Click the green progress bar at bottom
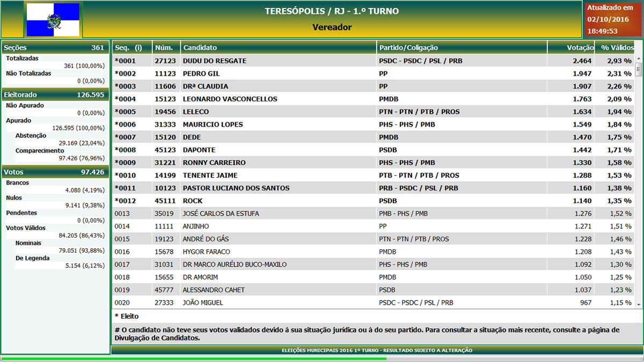 point(193,358)
